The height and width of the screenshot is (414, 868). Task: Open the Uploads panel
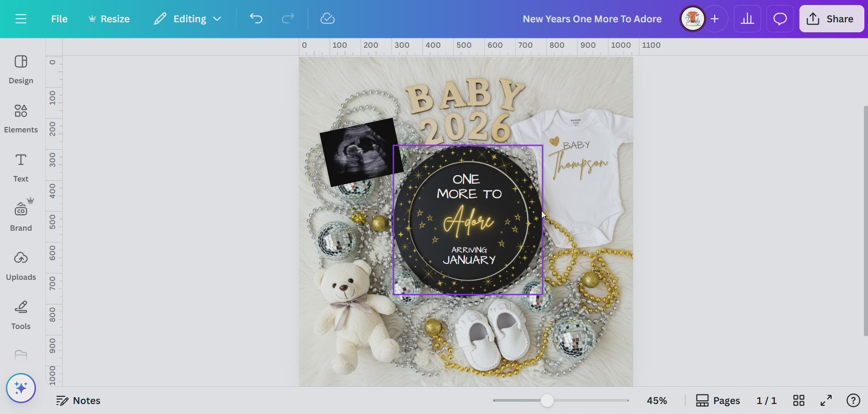coord(21,266)
